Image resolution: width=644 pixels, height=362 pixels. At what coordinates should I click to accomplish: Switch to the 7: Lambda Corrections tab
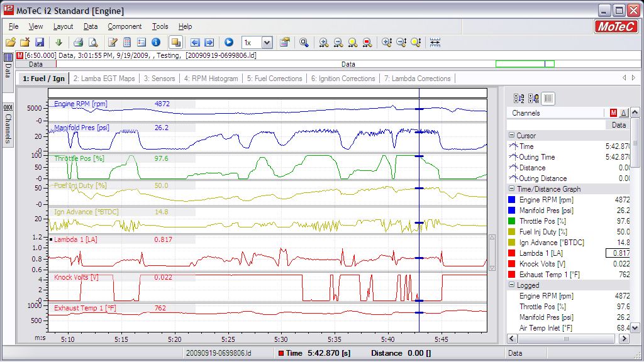pyautogui.click(x=418, y=79)
